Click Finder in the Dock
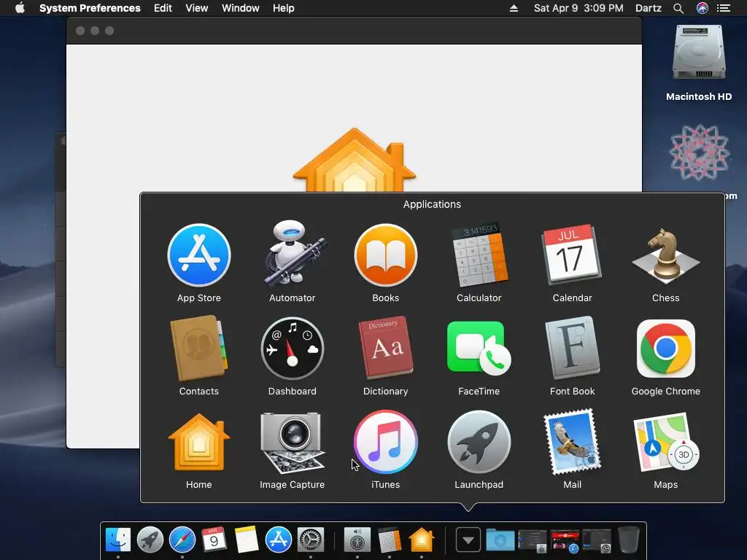 point(118,540)
